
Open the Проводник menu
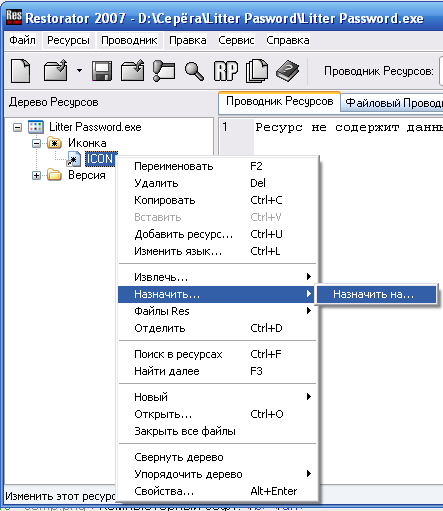tap(129, 40)
